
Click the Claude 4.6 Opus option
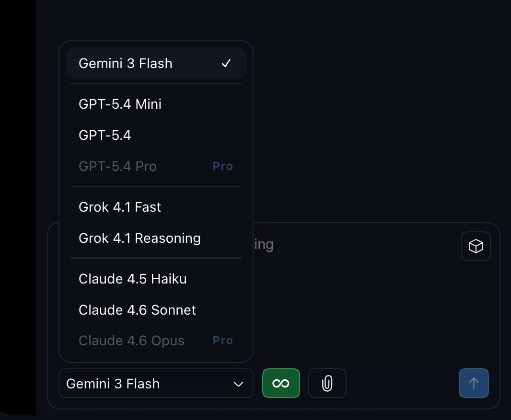131,341
